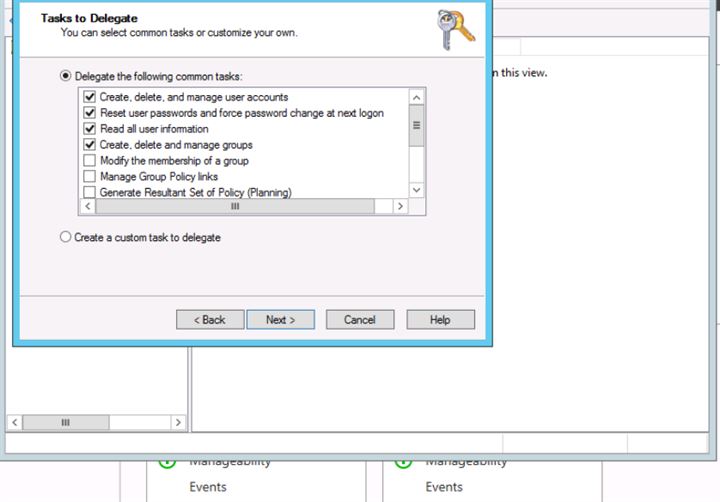This screenshot has height=502, width=720.
Task: Choose 'Delegate the following common tasks' option
Action: click(66, 76)
